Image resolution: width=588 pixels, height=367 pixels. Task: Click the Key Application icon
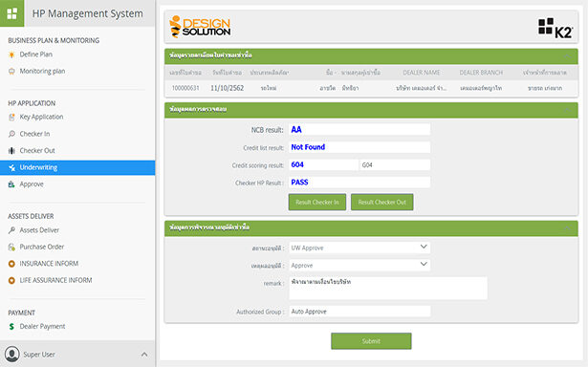pos(11,117)
